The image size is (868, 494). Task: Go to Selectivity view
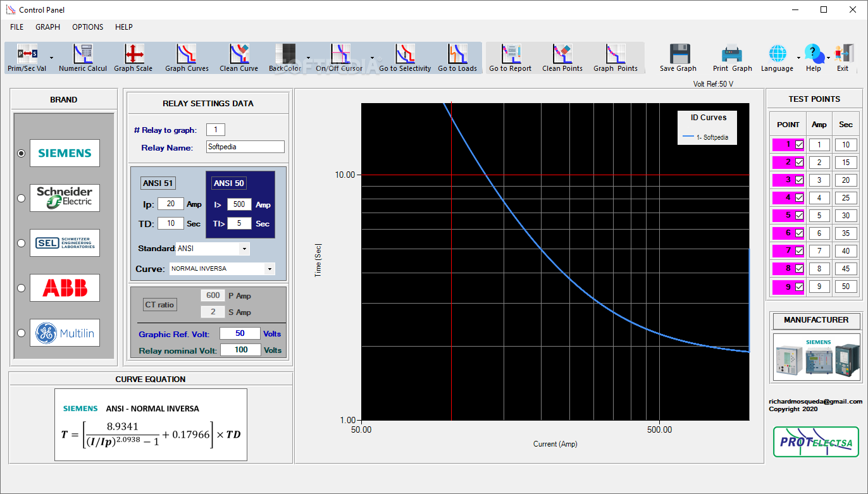coord(405,58)
